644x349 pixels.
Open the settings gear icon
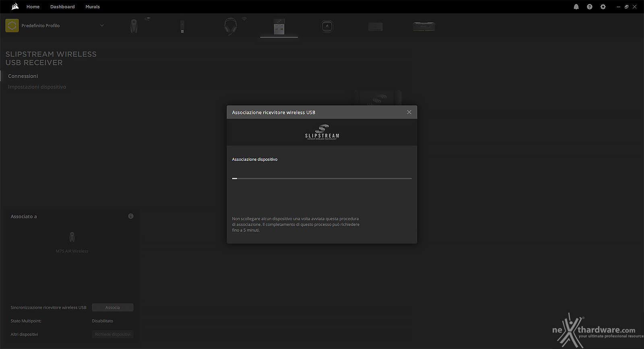click(x=603, y=7)
